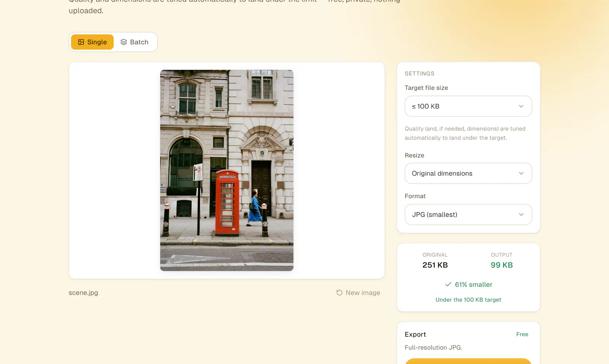Click the Target file size label
The image size is (609, 364).
click(426, 88)
